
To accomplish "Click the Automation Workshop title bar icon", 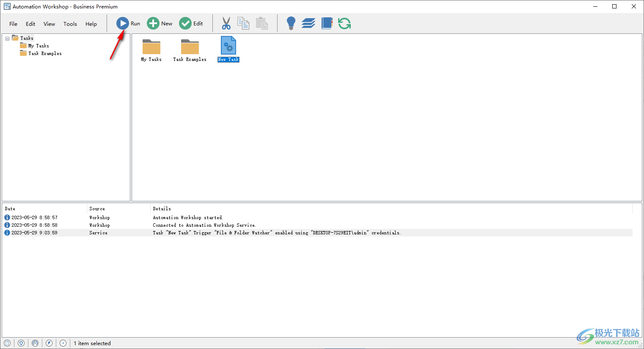I will point(7,6).
